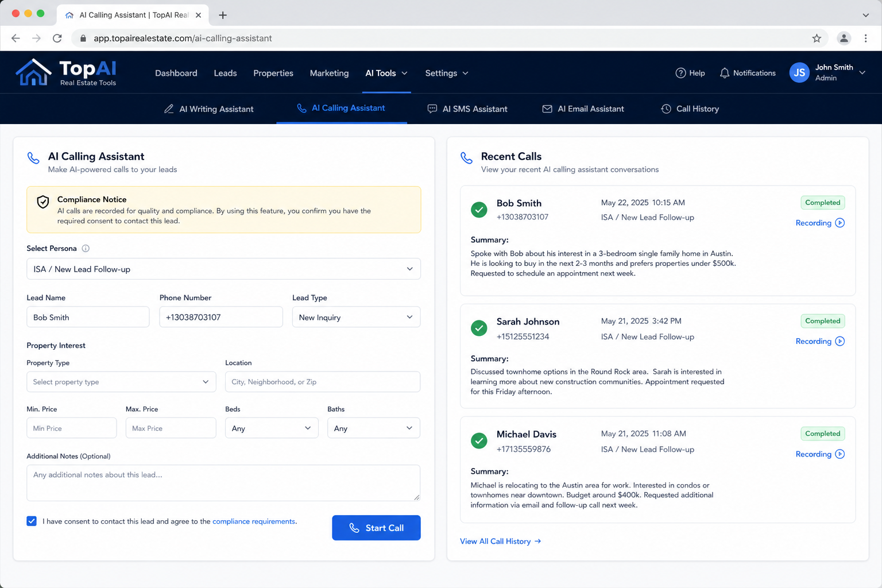Viewport: 882px width, 588px height.
Task: Open the compliance requirements link
Action: click(254, 521)
